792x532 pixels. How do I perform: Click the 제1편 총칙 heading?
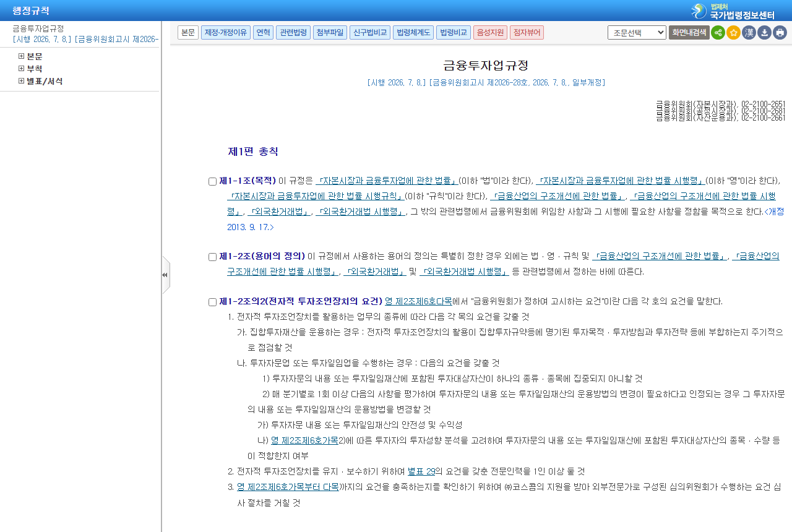coord(253,152)
